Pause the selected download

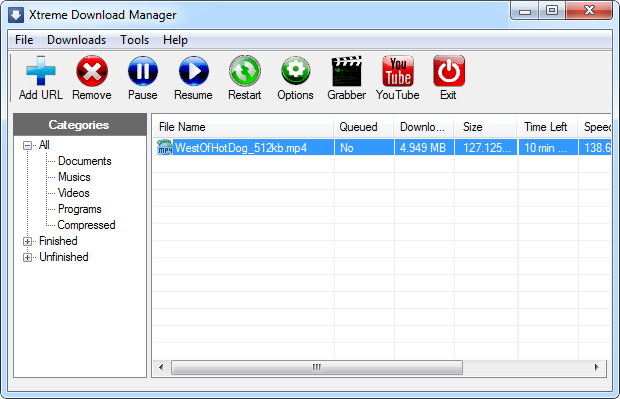click(143, 71)
